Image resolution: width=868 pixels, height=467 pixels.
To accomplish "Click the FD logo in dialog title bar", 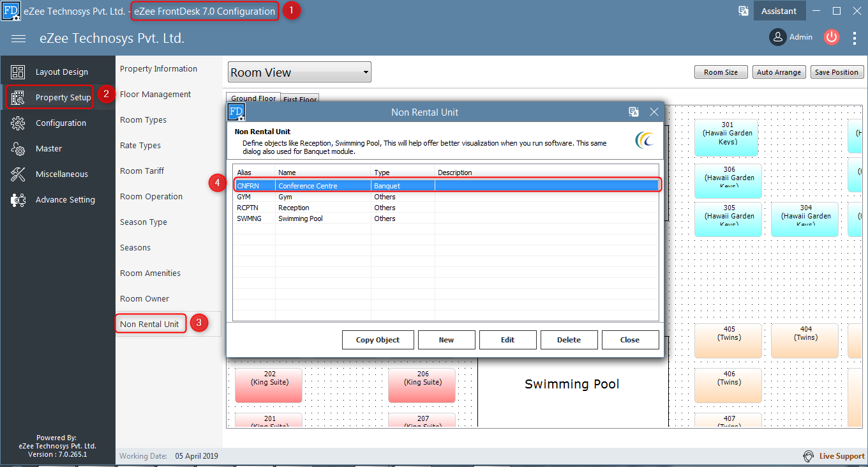I will [x=237, y=112].
